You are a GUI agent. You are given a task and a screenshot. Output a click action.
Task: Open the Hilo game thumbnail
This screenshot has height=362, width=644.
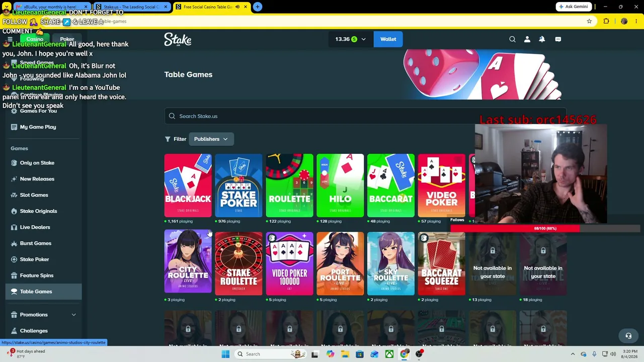click(340, 186)
